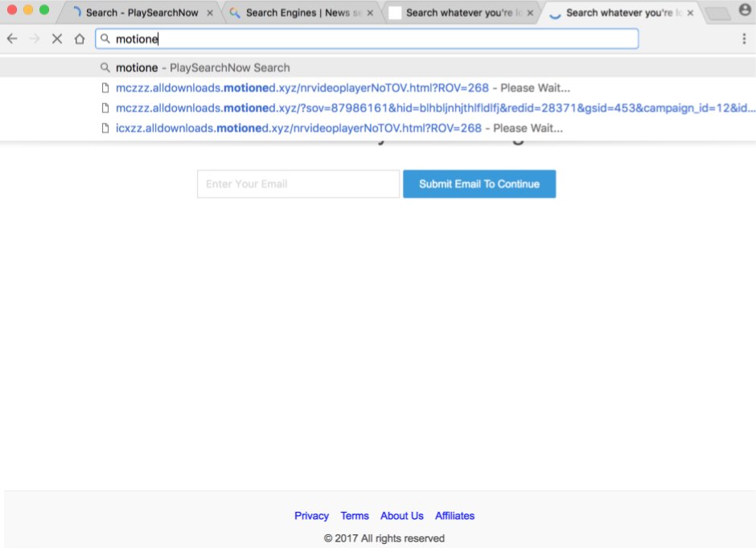Choose the icxzz.alldownloads.motioned.xyz suggestion
Viewport: 756px width, 548px height.
tap(338, 128)
